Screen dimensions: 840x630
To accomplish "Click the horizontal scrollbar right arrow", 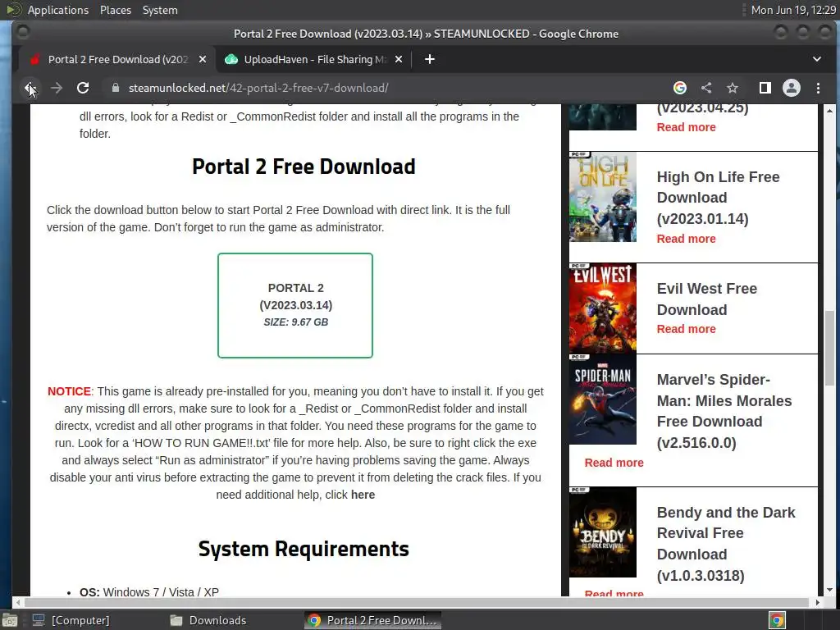I will pos(818,602).
